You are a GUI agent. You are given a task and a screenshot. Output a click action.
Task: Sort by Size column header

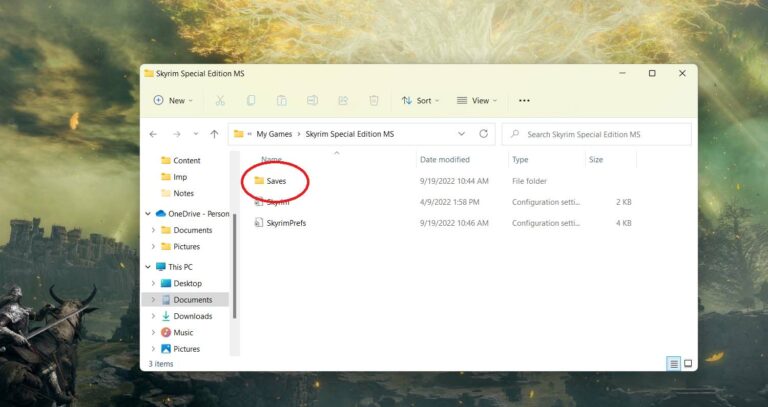[x=596, y=160]
